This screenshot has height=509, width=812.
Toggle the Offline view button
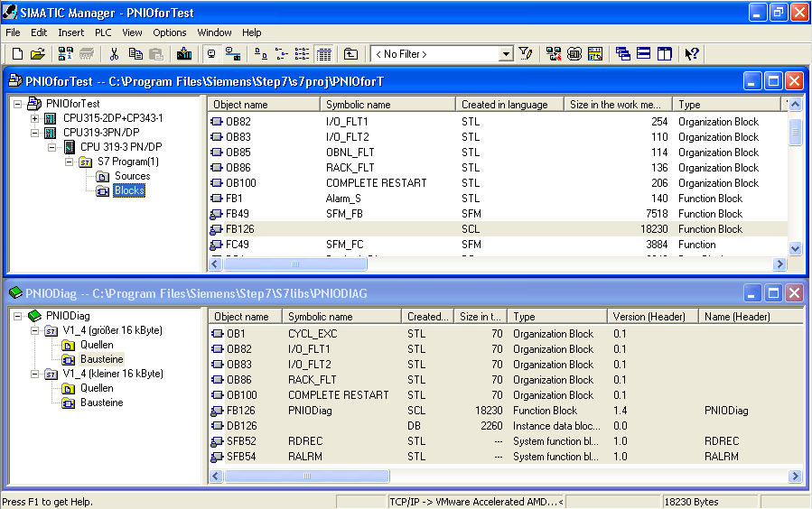pyautogui.click(x=211, y=54)
